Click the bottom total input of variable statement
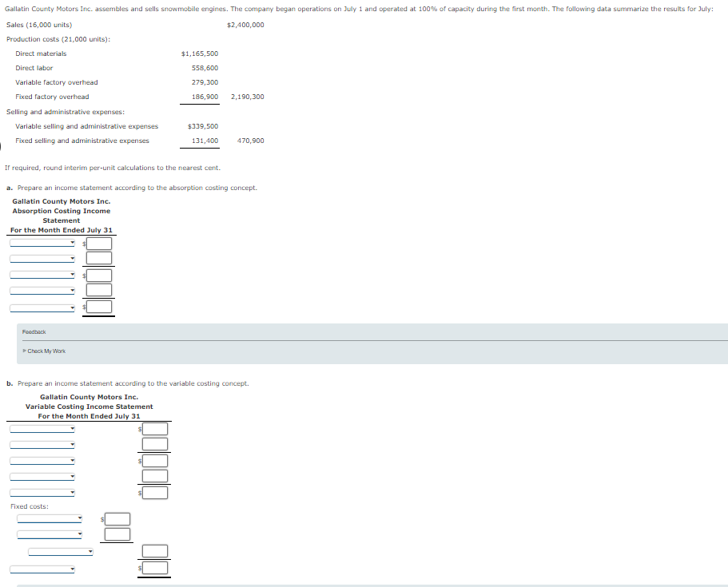Image resolution: width=728 pixels, height=587 pixels. click(154, 568)
